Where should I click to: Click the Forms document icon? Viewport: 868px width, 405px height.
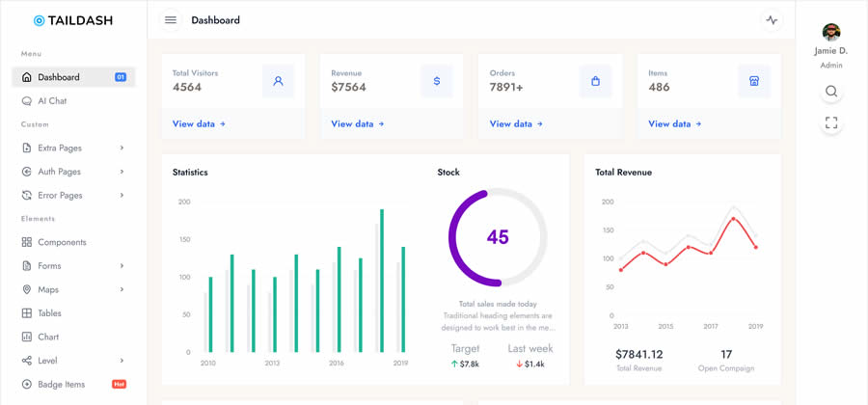coord(27,266)
